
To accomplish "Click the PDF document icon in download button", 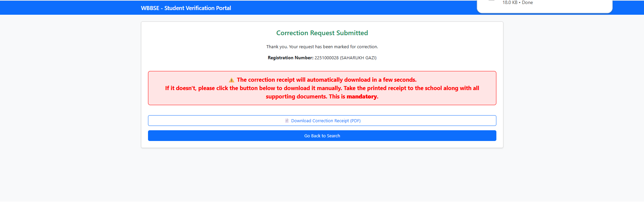I will click(287, 121).
